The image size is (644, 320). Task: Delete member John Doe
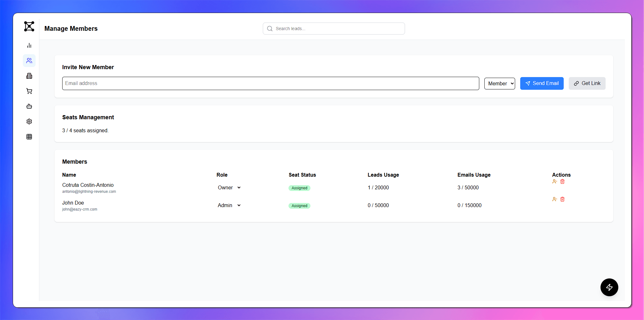562,199
